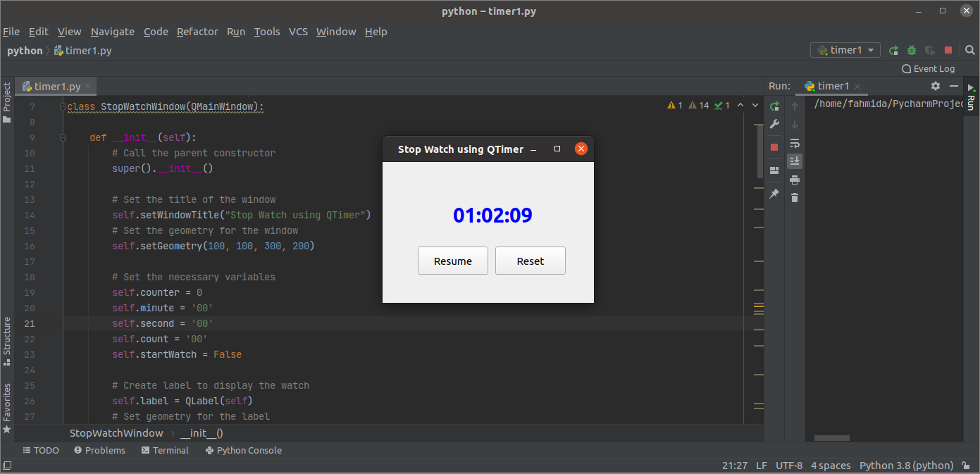Collapse the __init__ method fold marker
Image resolution: width=980 pixels, height=474 pixels.
point(63,138)
